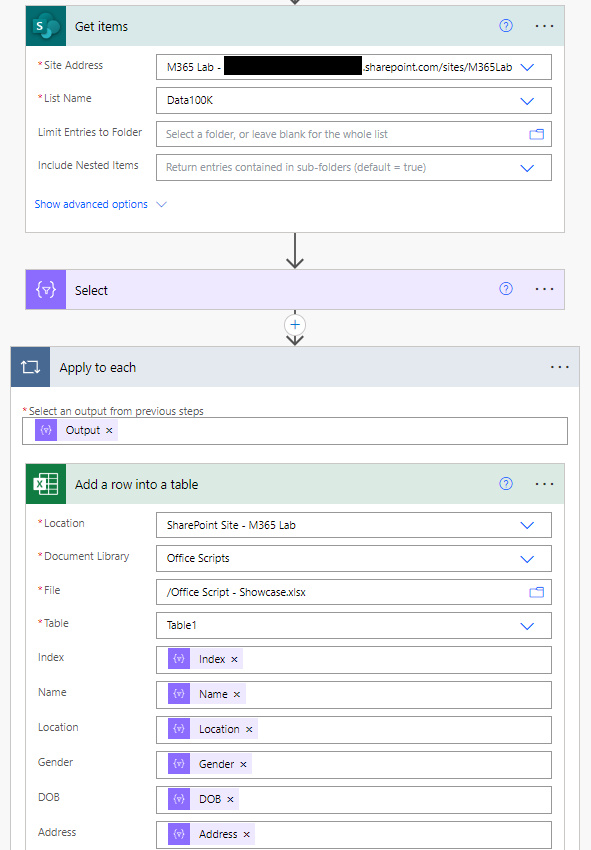Collapse the Apply to each header title
This screenshot has width=591, height=850.
[98, 368]
